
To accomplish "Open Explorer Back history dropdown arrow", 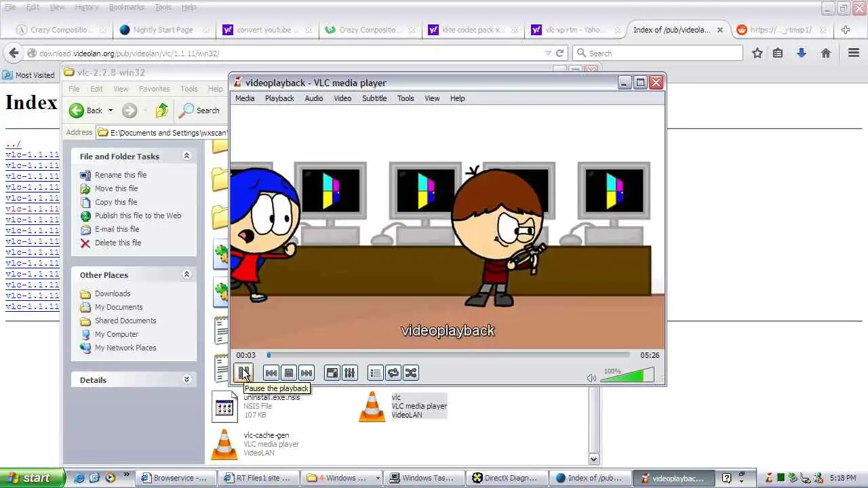I will click(x=111, y=110).
